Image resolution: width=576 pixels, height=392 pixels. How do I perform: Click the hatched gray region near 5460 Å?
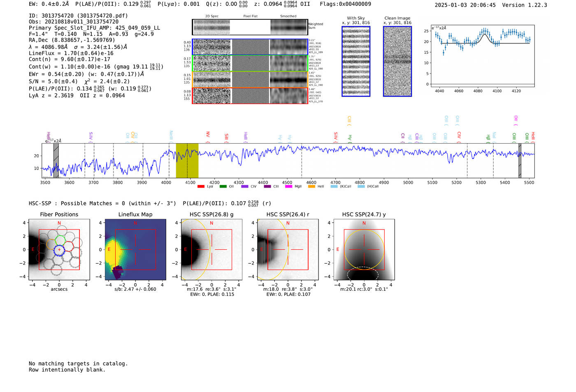(x=520, y=160)
